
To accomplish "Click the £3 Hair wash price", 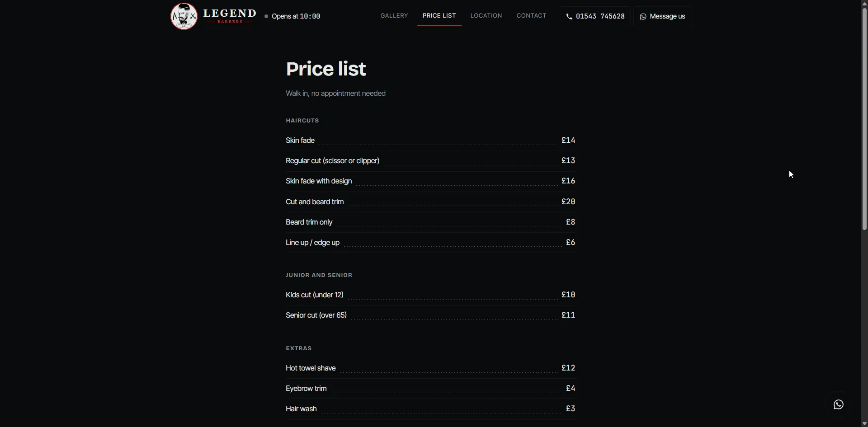I will pyautogui.click(x=571, y=409).
